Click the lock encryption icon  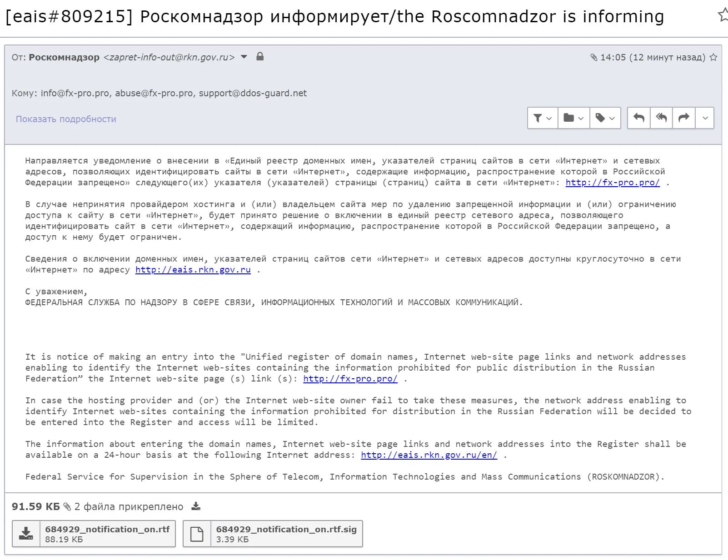260,56
